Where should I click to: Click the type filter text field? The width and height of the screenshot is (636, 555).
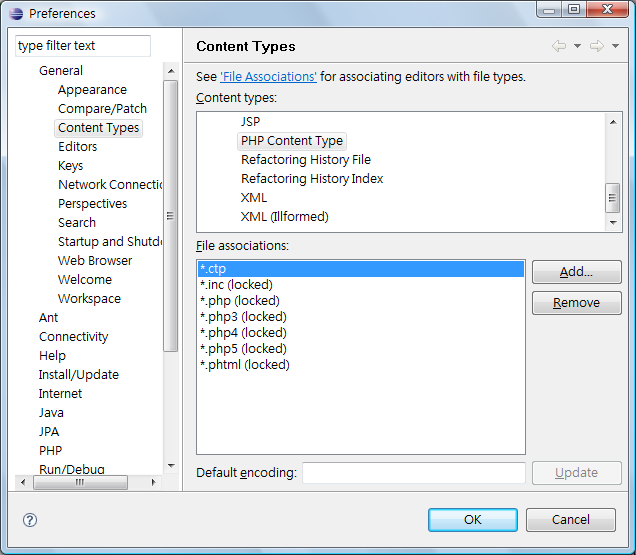(83, 46)
